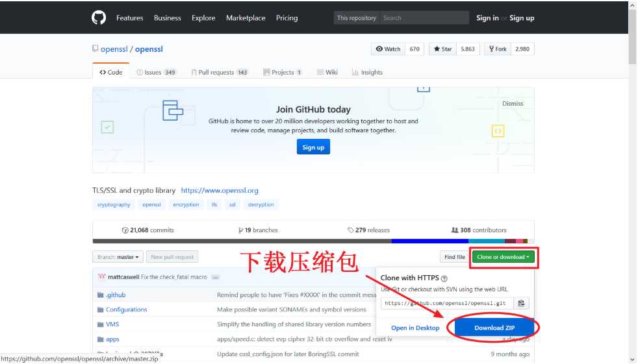Open the 19 branches link
The image size is (638, 364).
pyautogui.click(x=258, y=230)
